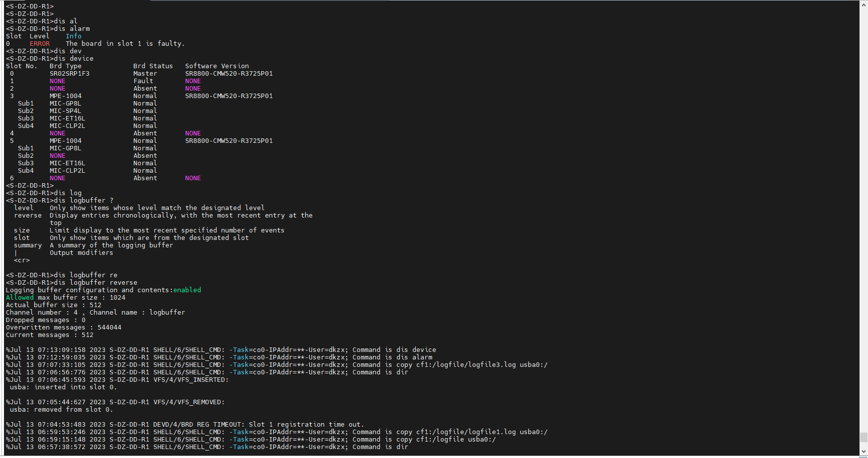Click the Master board status text
The height and width of the screenshot is (458, 868).
click(145, 74)
